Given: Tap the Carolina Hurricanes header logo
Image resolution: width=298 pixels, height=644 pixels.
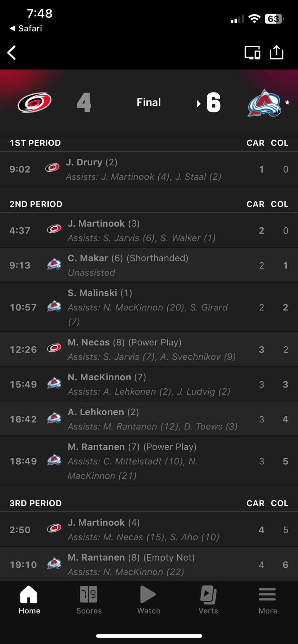Looking at the screenshot, I should coord(35,103).
